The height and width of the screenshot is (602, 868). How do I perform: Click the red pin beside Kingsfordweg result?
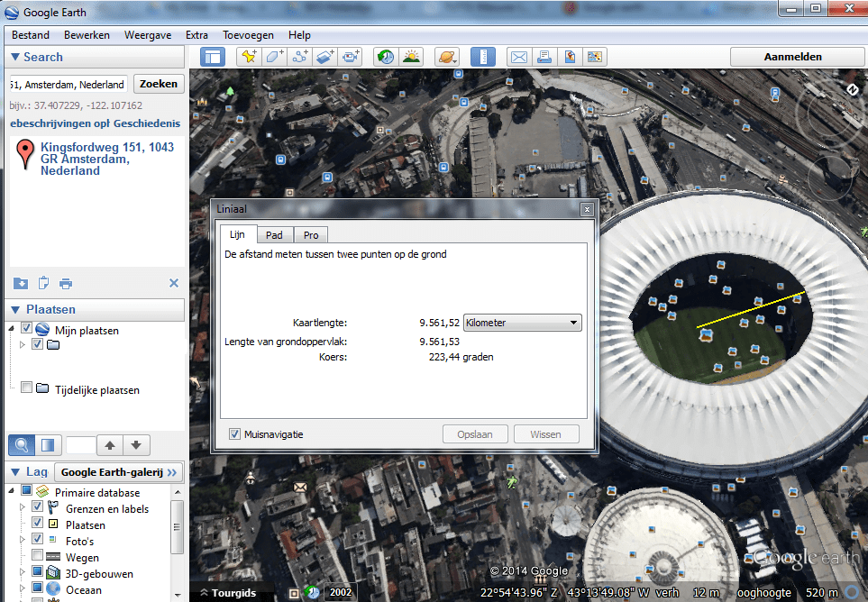(x=25, y=154)
